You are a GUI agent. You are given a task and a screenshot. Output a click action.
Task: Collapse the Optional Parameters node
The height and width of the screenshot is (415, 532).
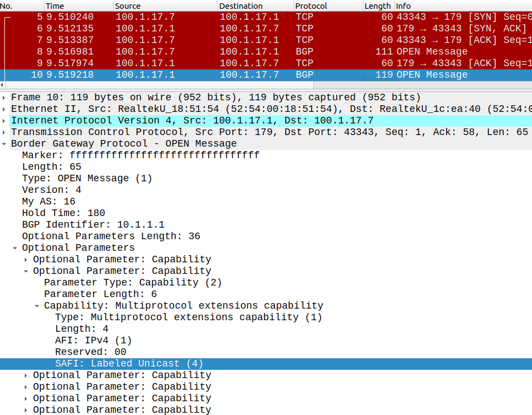point(14,248)
